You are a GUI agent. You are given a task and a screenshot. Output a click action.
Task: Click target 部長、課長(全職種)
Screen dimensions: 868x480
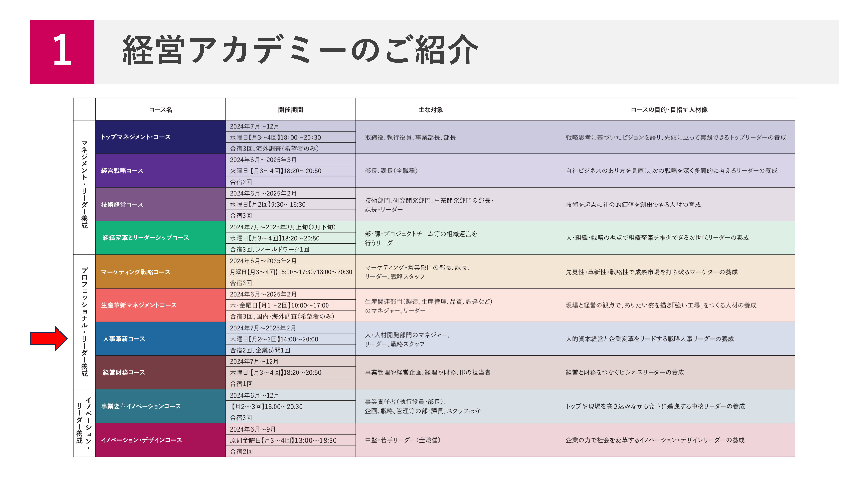pos(392,171)
